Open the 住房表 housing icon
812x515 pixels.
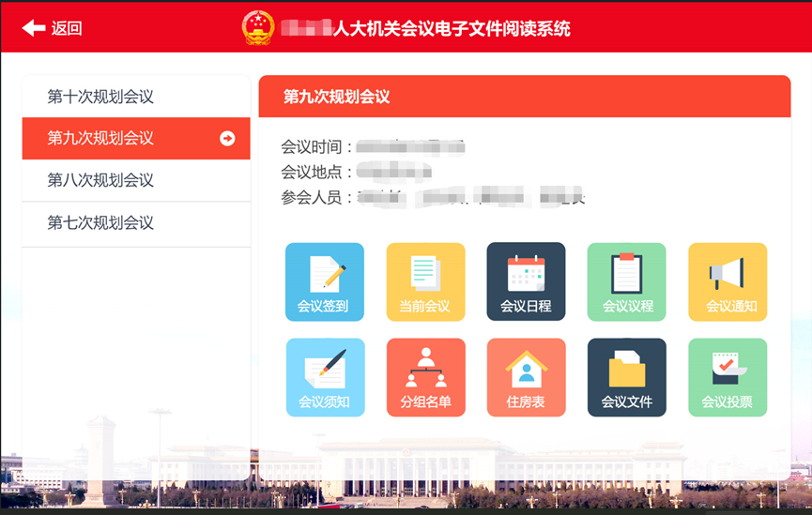click(526, 377)
